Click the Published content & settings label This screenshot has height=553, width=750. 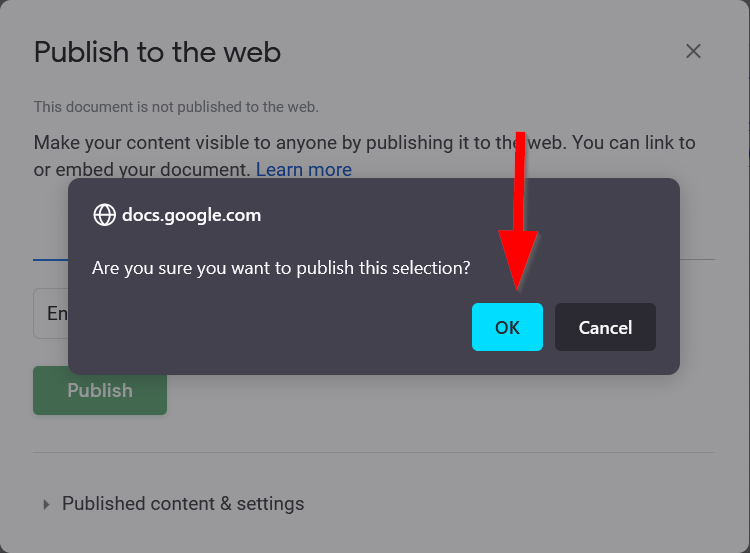183,504
